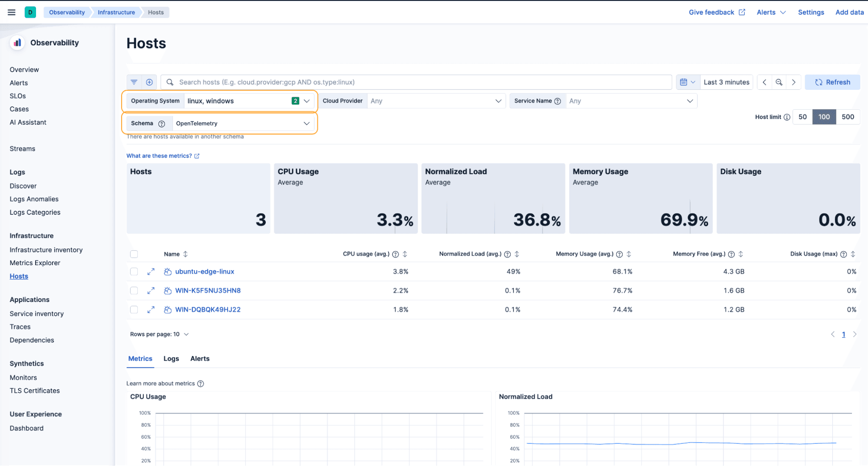The width and height of the screenshot is (868, 466).
Task: Open Service inventory in the sidebar
Action: coord(36,314)
